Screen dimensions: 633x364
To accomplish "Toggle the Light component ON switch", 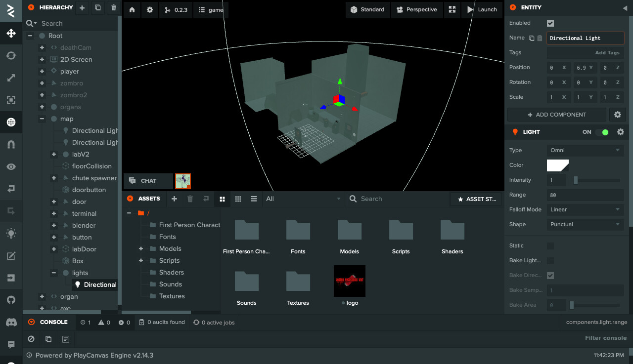I will pos(602,132).
